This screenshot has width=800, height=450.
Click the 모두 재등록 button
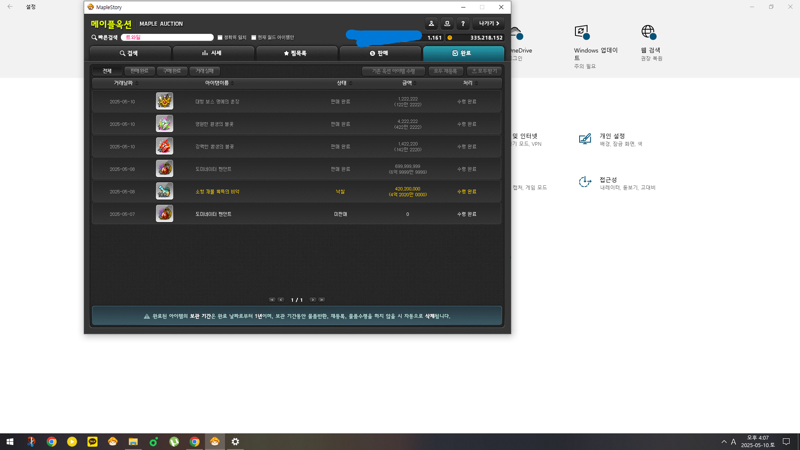pyautogui.click(x=445, y=71)
